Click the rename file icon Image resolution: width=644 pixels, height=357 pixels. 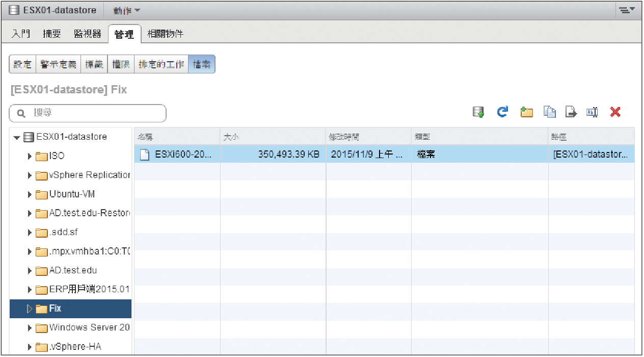click(592, 113)
